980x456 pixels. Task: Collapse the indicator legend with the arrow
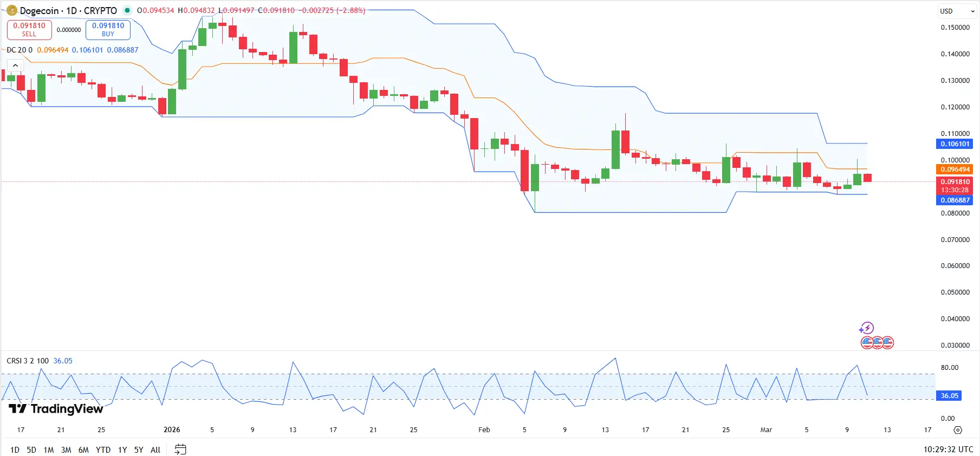click(15, 66)
